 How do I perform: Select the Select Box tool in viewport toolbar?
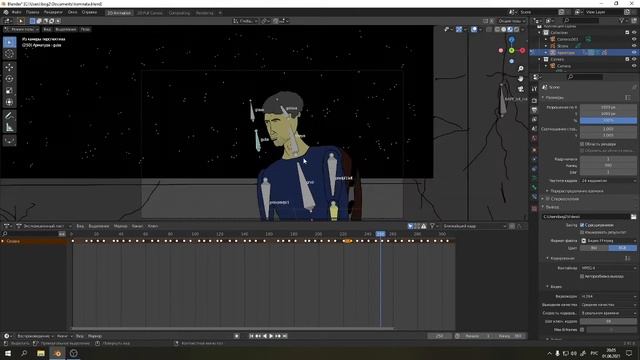point(9,42)
